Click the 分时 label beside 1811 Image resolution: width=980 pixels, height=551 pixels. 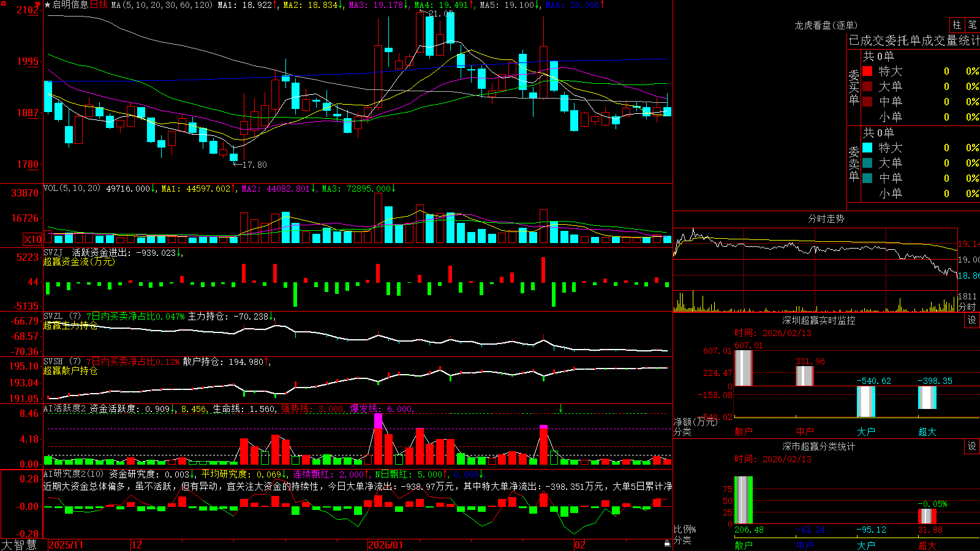(967, 307)
